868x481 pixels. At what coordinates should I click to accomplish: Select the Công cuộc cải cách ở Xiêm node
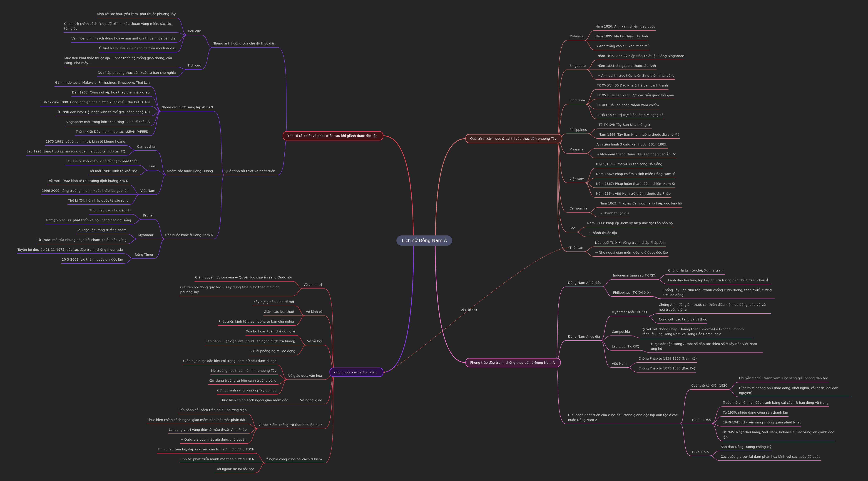(356, 372)
